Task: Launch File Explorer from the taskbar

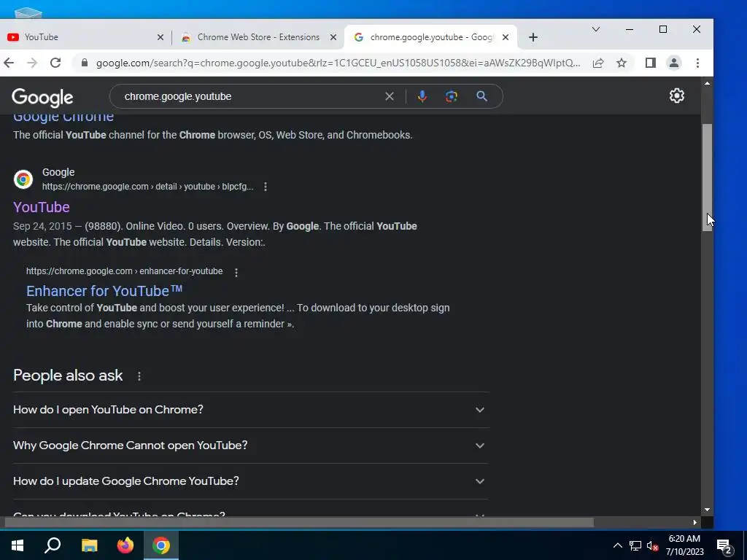Action: 89,545
